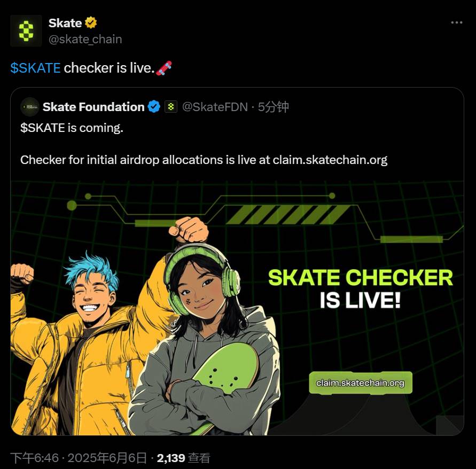Open the 'SKATE CHECKER IS LIVE!' image
The image size is (476, 469).
pos(237,308)
